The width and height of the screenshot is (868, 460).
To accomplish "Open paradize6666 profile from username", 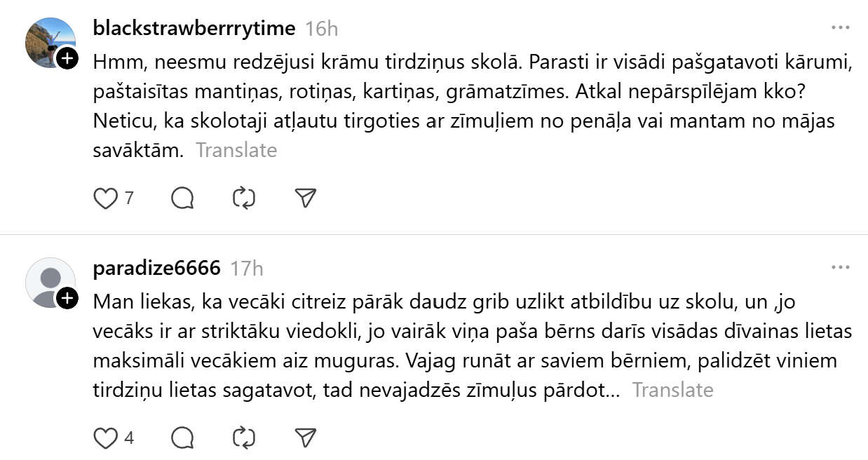I will click(156, 268).
